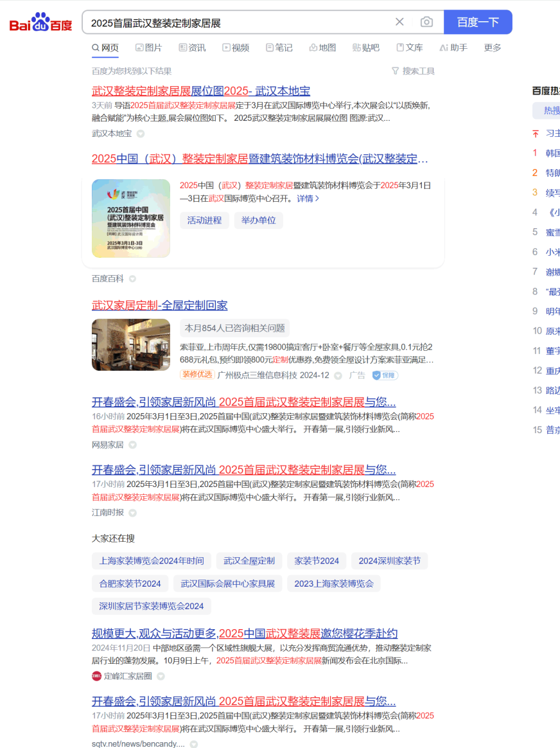
Task: Open camera image search icon
Action: click(x=426, y=22)
